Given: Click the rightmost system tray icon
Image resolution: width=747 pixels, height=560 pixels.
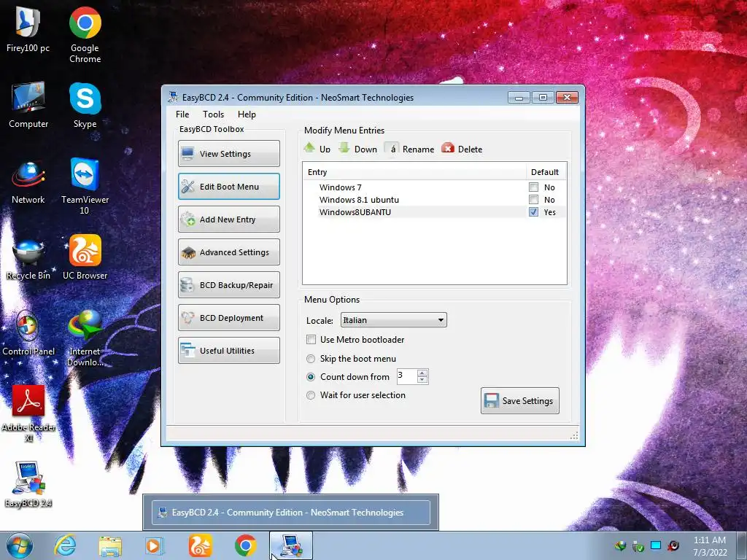Looking at the screenshot, I should tap(673, 546).
